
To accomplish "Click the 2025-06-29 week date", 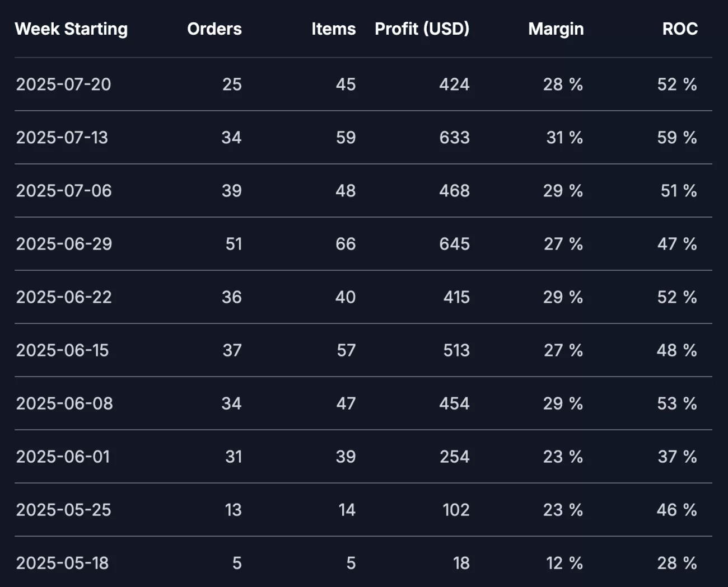I will pyautogui.click(x=64, y=244).
